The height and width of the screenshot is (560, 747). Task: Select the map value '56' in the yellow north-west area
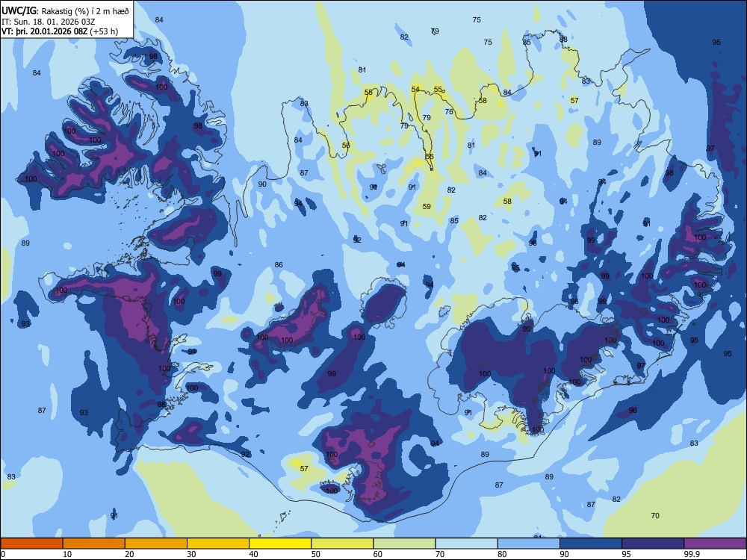coord(346,146)
